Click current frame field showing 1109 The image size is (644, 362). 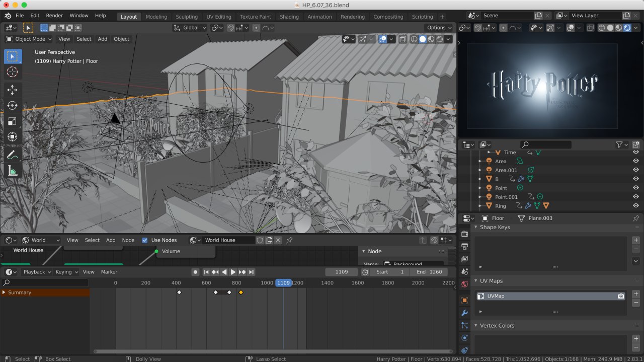click(x=342, y=272)
